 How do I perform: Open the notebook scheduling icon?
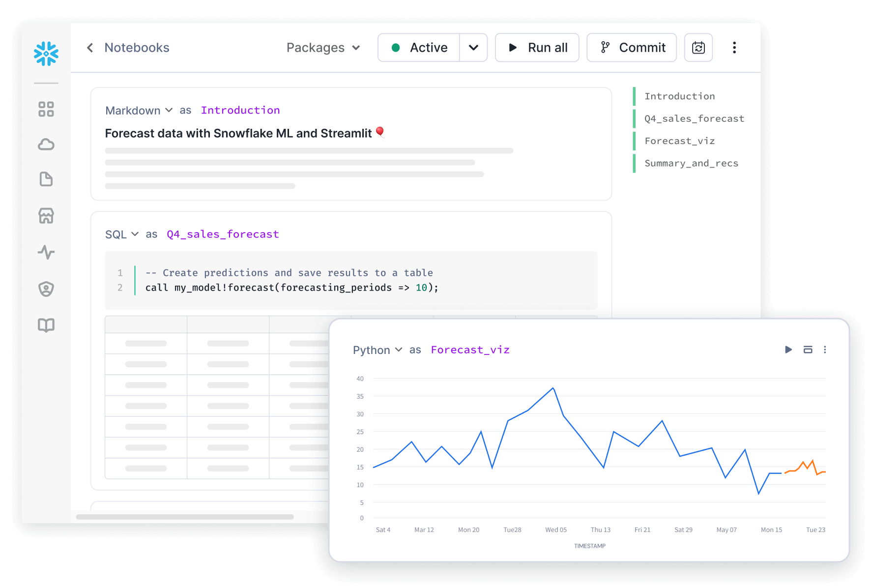tap(698, 47)
